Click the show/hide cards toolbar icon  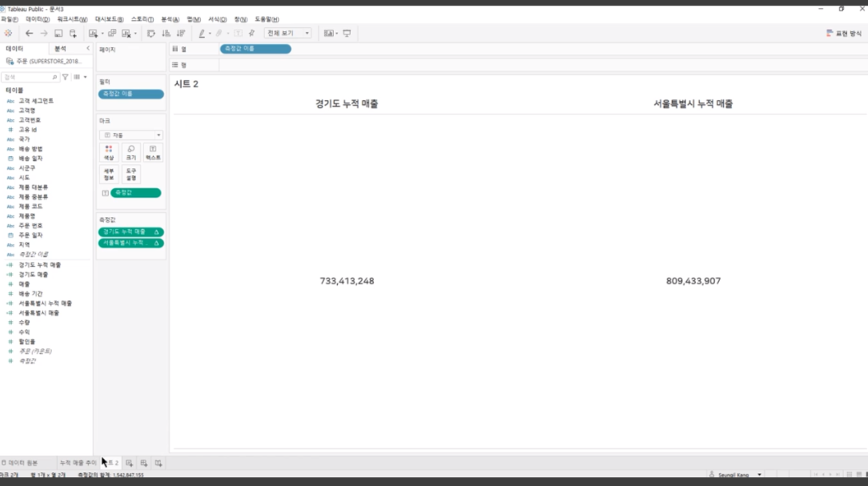(x=329, y=33)
